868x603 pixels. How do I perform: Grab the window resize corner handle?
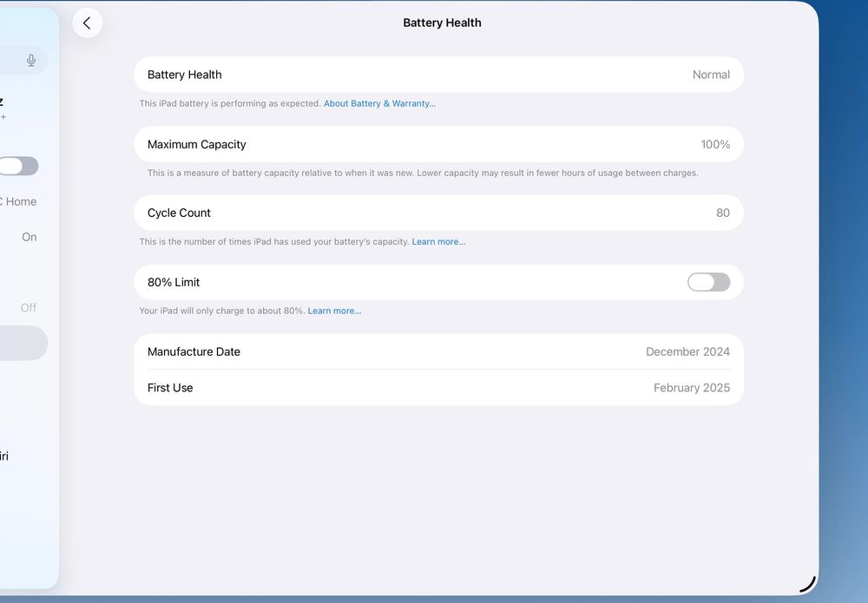pos(808,584)
